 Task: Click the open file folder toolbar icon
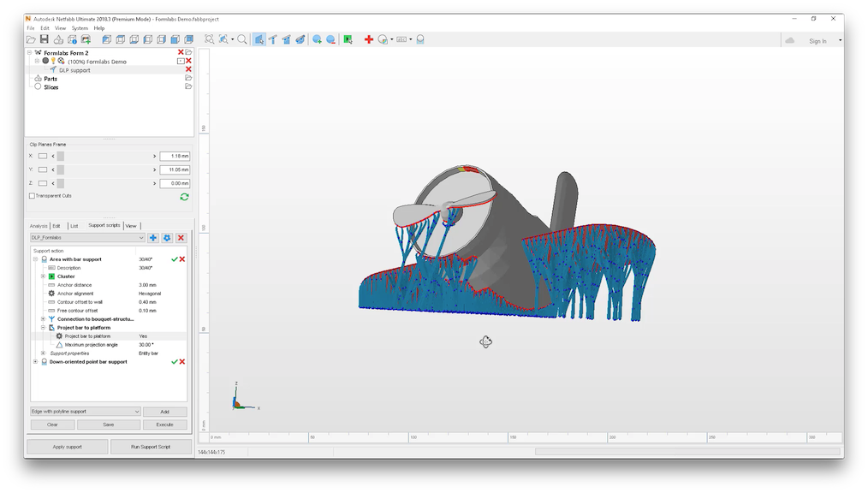coord(31,39)
